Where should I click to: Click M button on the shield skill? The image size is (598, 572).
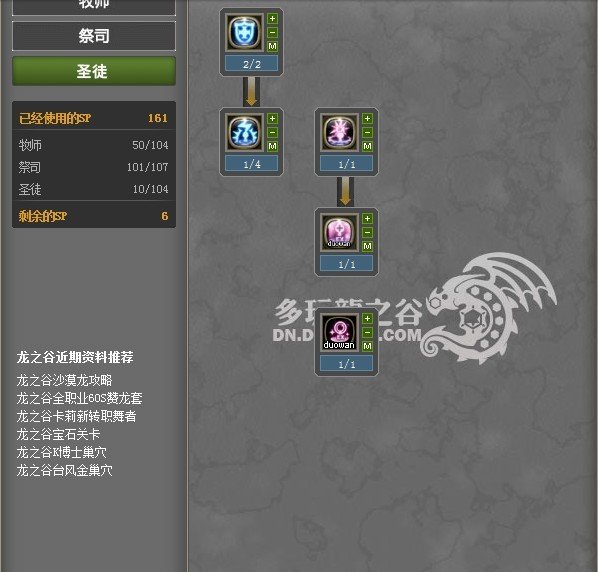point(272,46)
